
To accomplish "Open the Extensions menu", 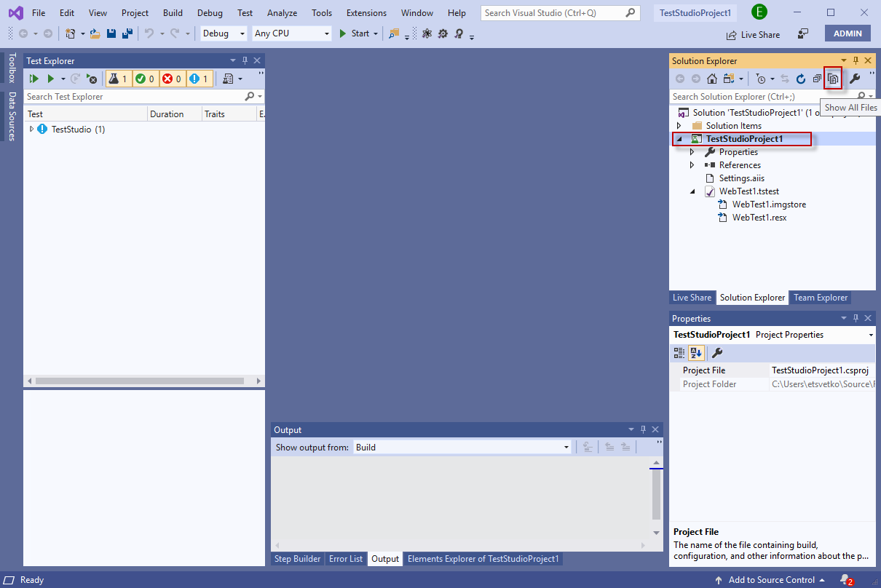I will (x=366, y=13).
